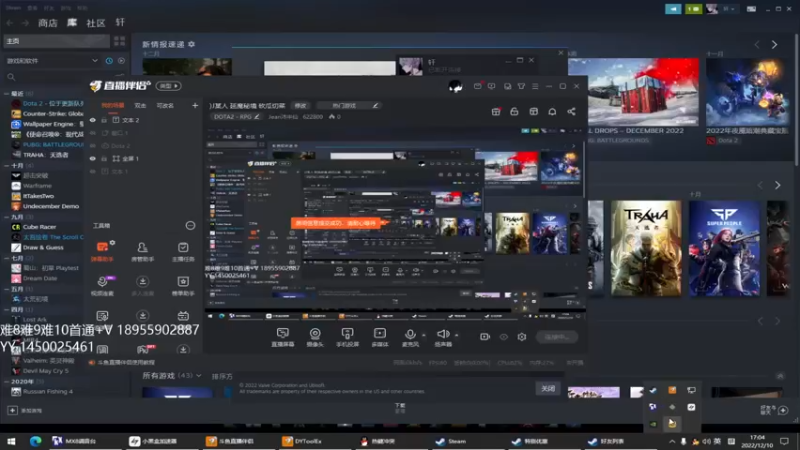Toggle visibility of the Dota 2 source
Image resolution: width=800 pixels, height=450 pixels.
click(x=92, y=145)
